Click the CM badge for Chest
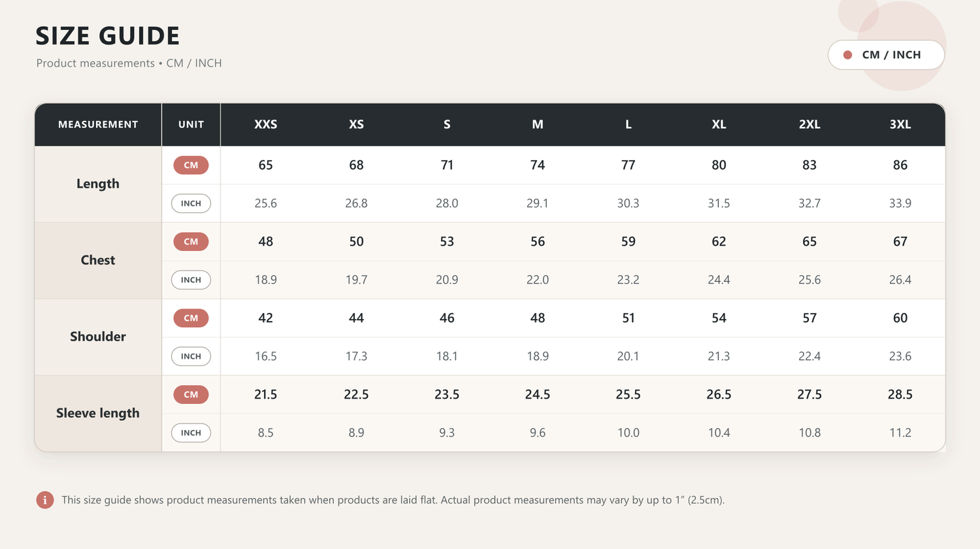980x549 pixels. tap(191, 242)
